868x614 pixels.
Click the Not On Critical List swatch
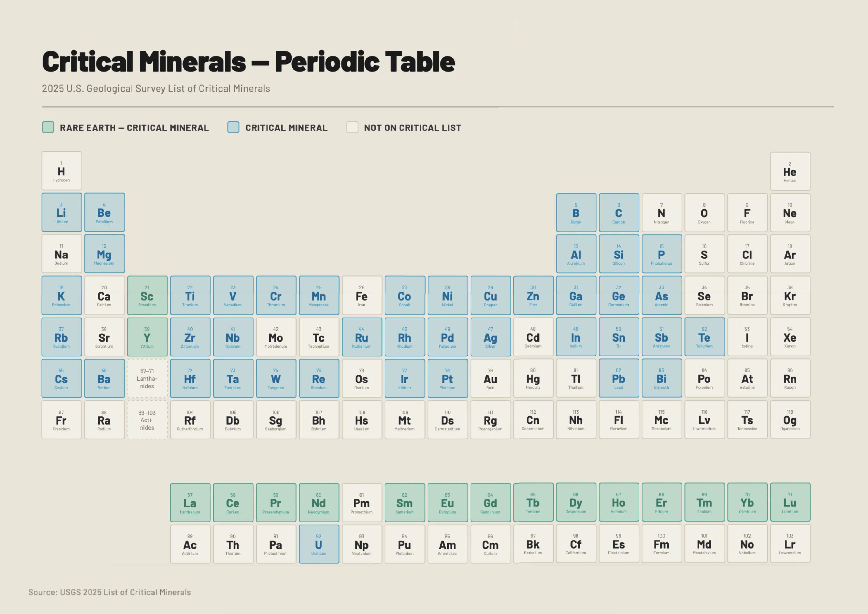pyautogui.click(x=352, y=127)
